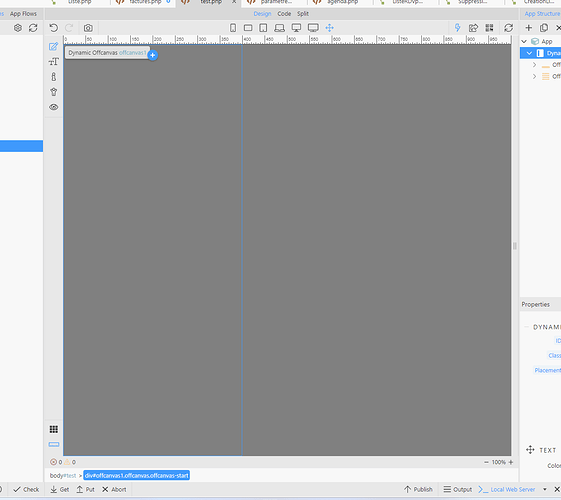
Task: Expand the first Off child node
Action: (534, 65)
